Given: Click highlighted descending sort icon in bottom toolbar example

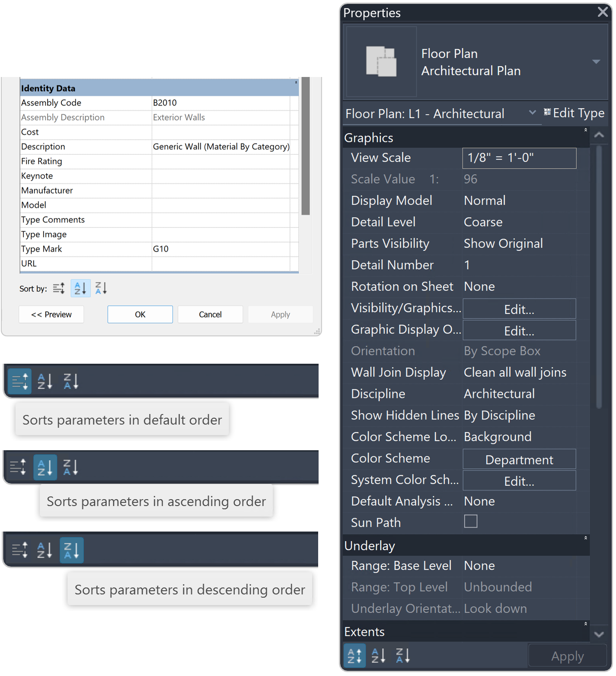Looking at the screenshot, I should (x=71, y=550).
